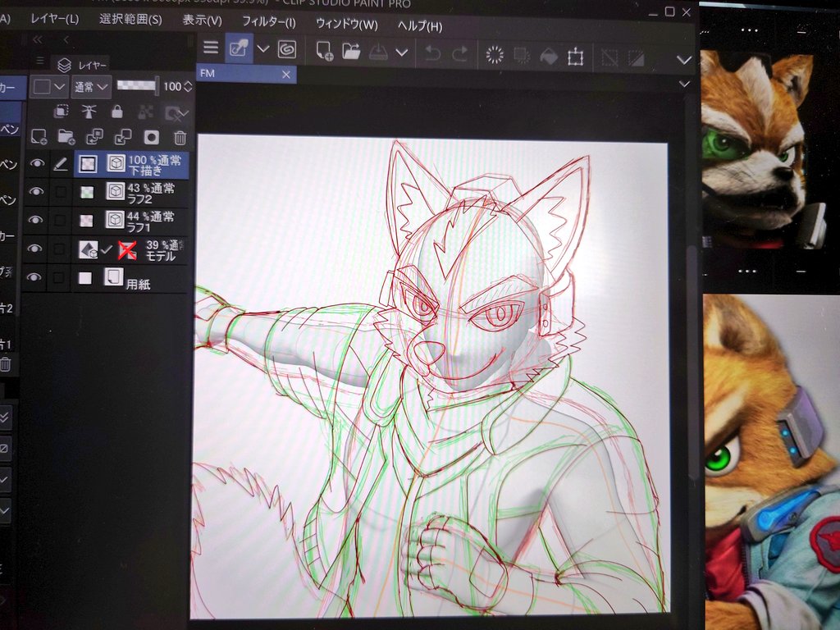Click the Invert selected area icon
The width and height of the screenshot is (840, 630).
click(x=636, y=57)
